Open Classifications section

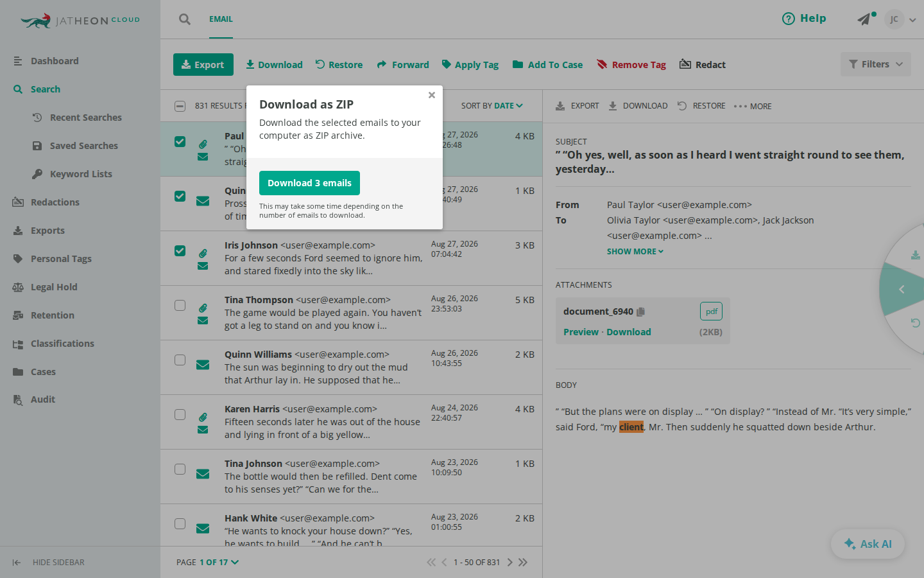(x=62, y=344)
